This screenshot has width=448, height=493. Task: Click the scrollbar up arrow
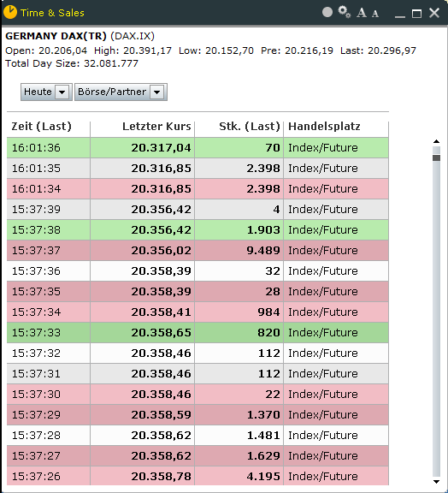click(436, 141)
